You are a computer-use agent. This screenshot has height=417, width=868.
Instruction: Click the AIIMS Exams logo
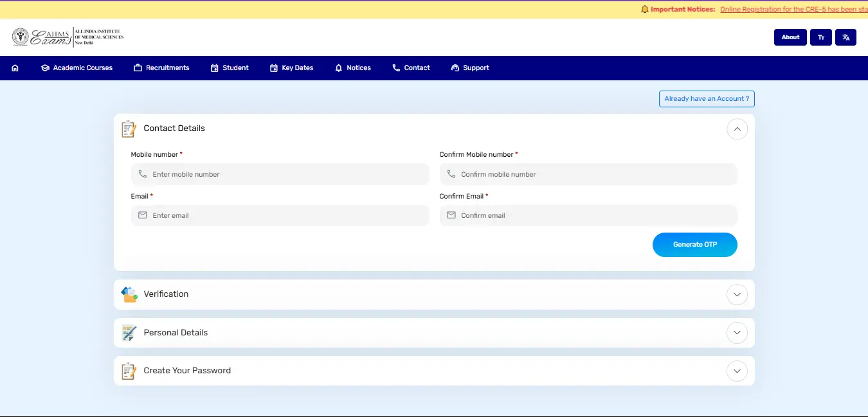point(68,37)
